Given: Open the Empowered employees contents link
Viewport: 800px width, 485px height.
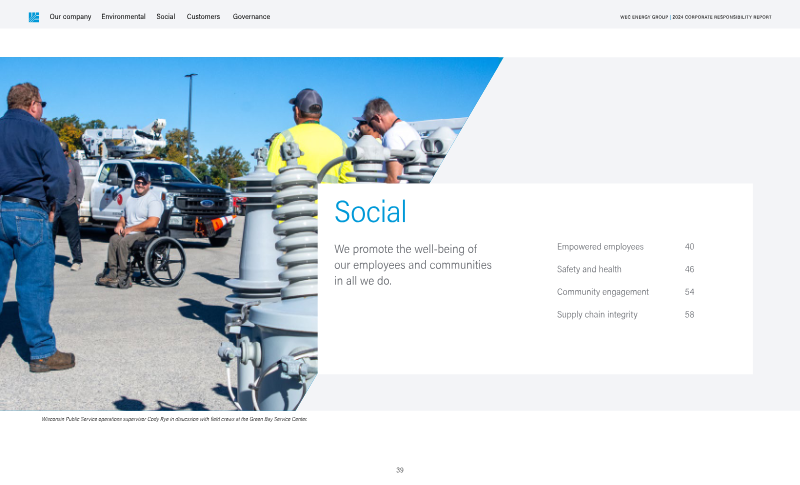Looking at the screenshot, I should [600, 247].
